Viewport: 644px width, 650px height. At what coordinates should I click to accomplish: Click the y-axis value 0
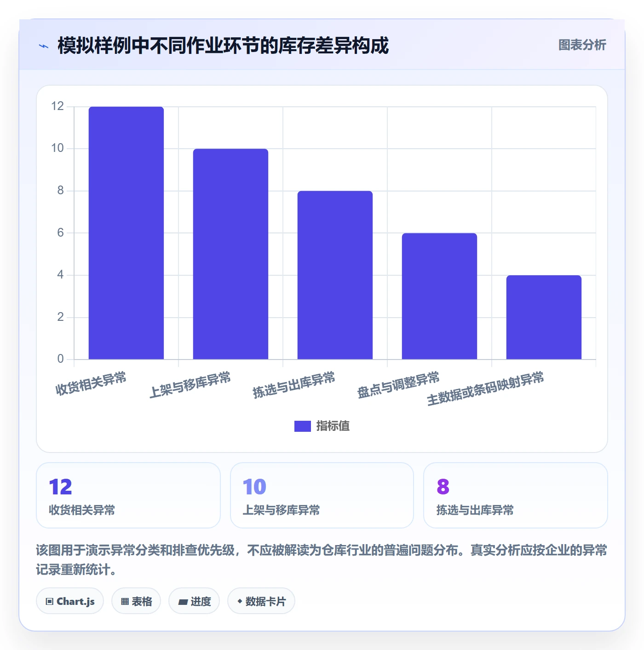tap(60, 359)
